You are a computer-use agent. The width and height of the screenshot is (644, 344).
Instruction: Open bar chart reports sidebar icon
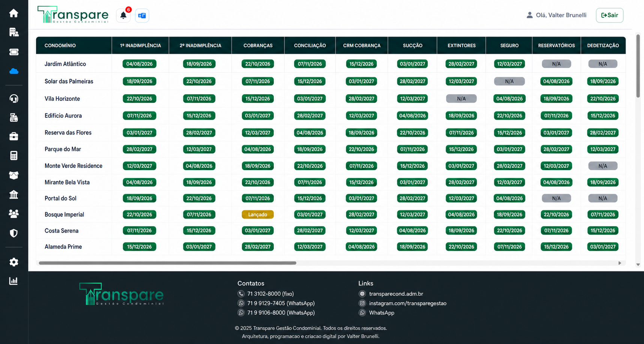pos(14,281)
